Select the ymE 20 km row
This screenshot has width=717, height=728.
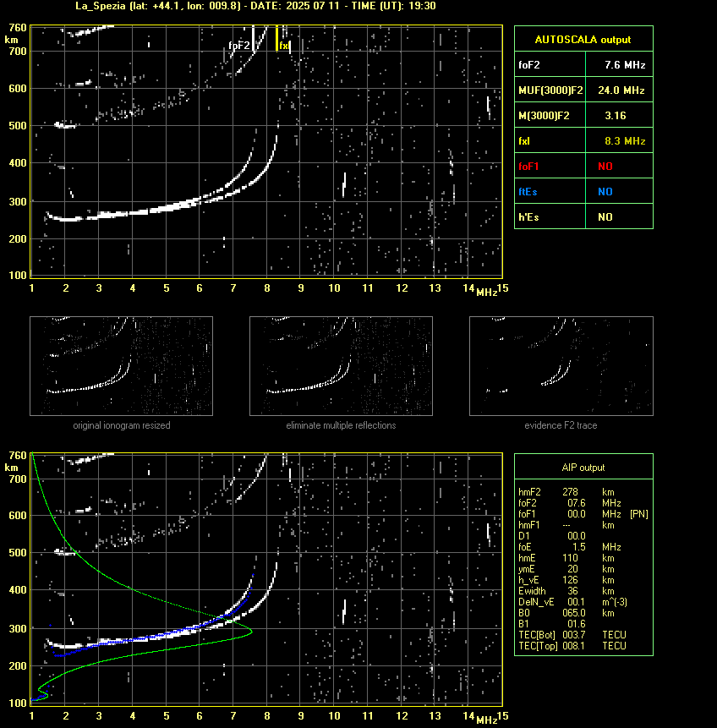pyautogui.click(x=566, y=569)
